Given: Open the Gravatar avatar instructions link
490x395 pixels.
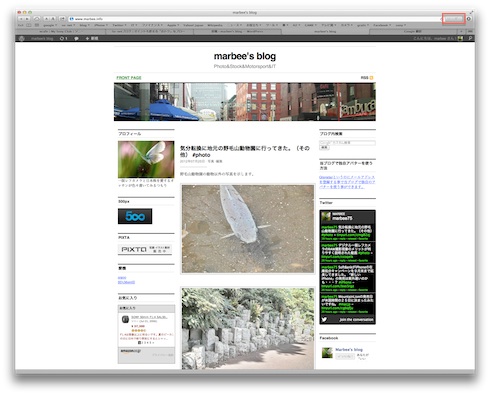Looking at the screenshot, I should [347, 182].
